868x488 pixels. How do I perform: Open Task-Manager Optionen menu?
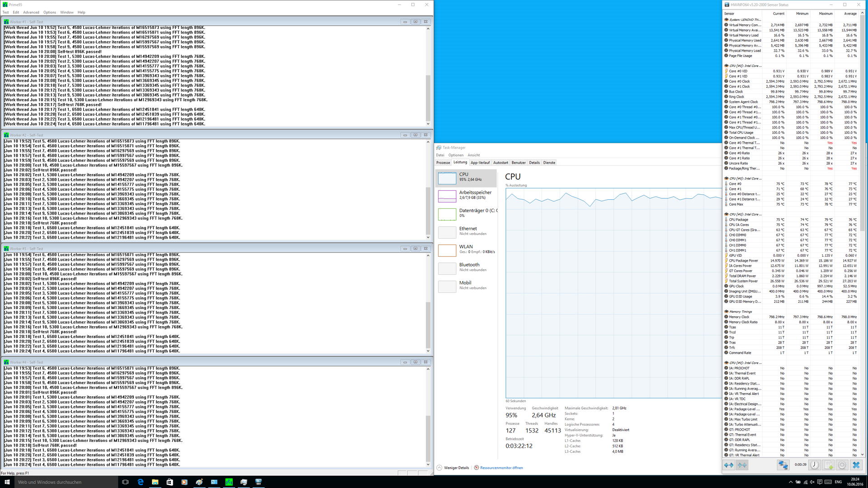point(456,155)
